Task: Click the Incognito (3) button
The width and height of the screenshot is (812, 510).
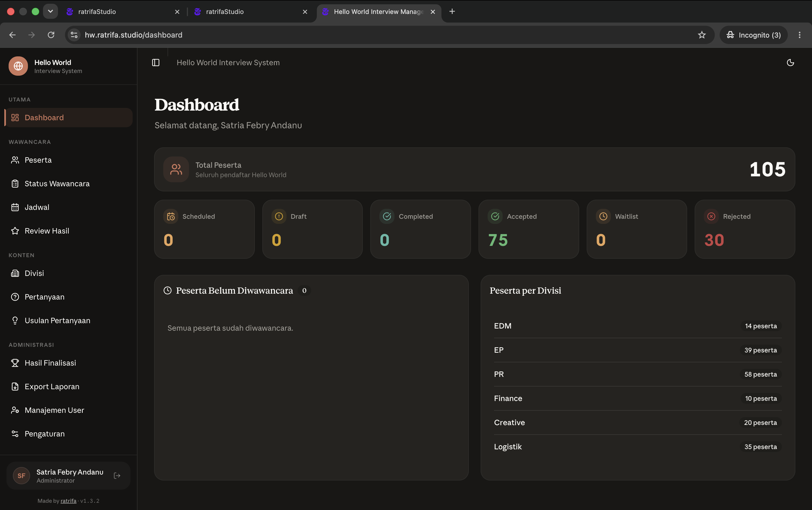Action: pyautogui.click(x=753, y=35)
